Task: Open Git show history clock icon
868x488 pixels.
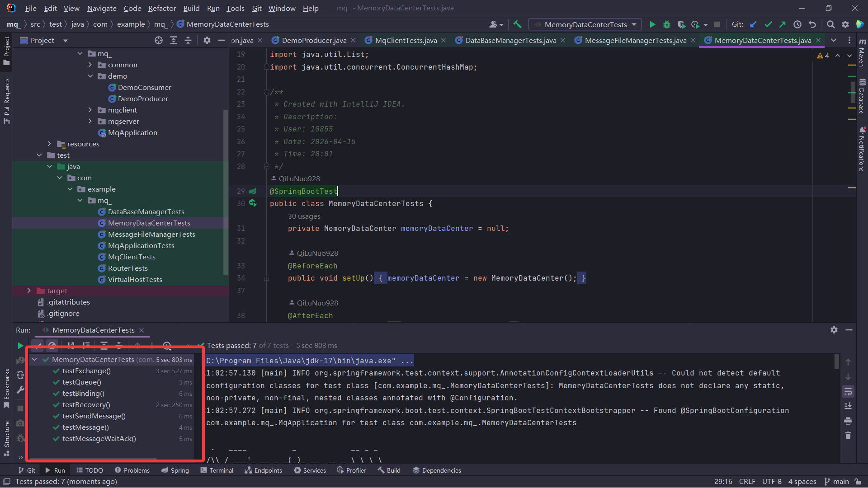Action: (797, 24)
